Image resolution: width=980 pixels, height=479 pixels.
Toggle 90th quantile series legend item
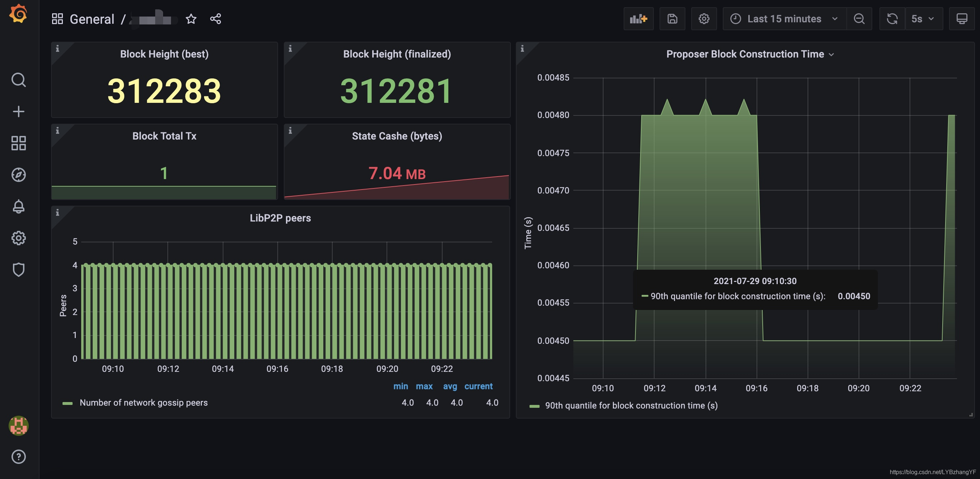point(631,406)
